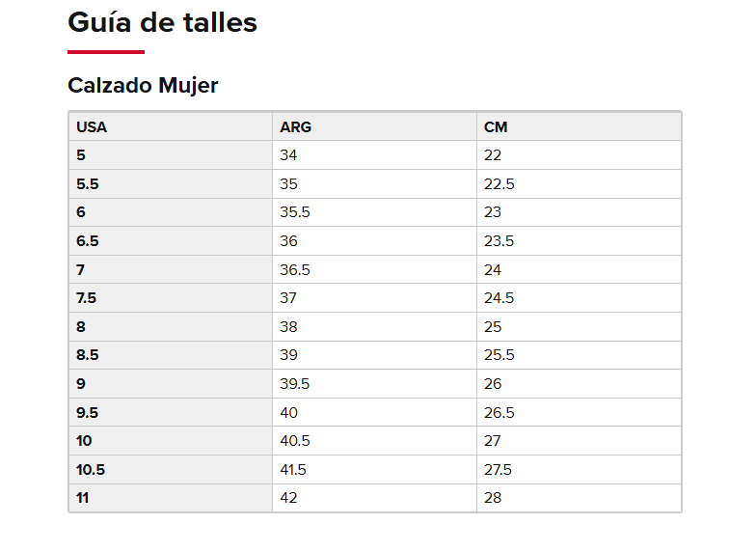Click the 28 CM cell
This screenshot has height=552, width=756.
tap(579, 498)
